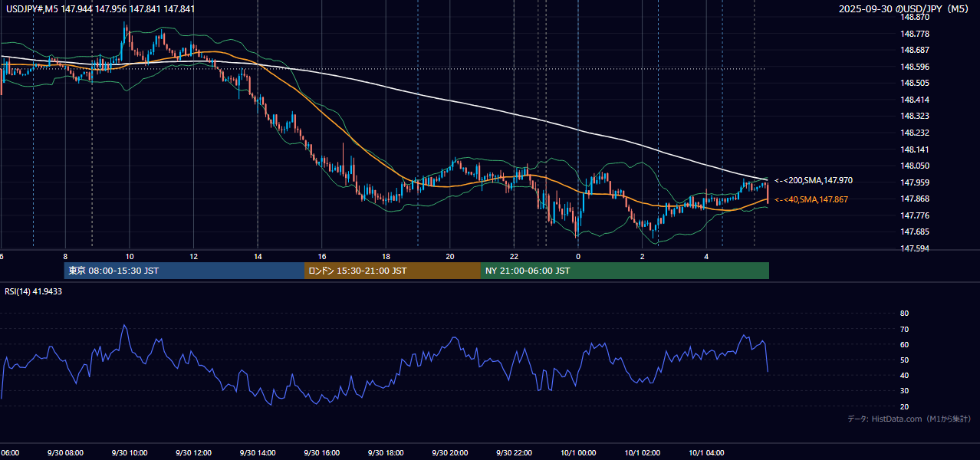Click the RSI(14) 41.9433 indicator label

(x=34, y=291)
